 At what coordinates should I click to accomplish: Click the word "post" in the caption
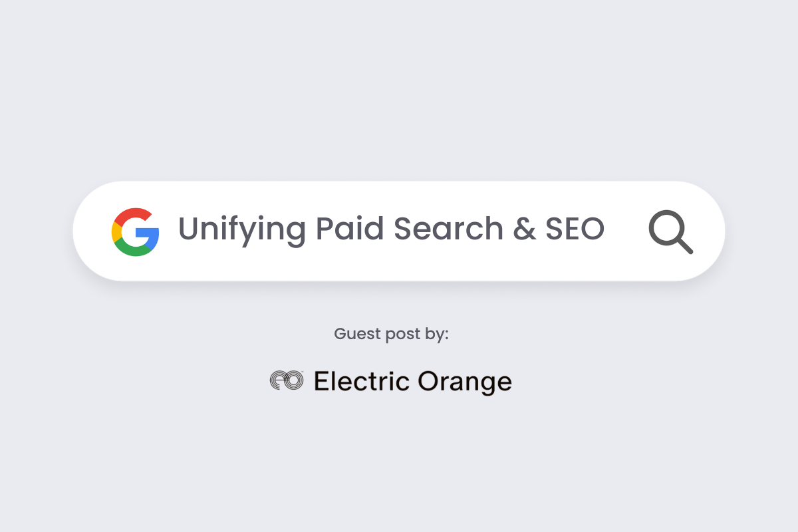click(x=403, y=334)
